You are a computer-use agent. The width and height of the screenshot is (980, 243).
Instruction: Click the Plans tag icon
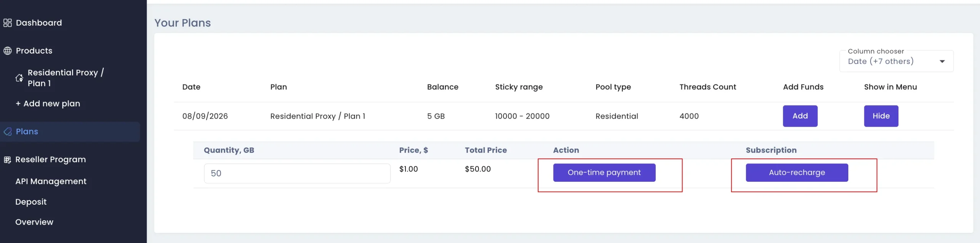[8, 132]
